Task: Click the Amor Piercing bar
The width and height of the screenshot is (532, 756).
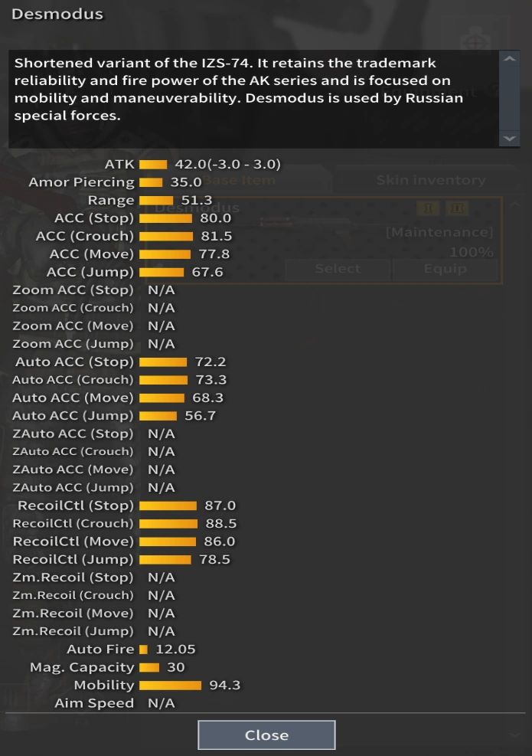Action: (x=151, y=182)
